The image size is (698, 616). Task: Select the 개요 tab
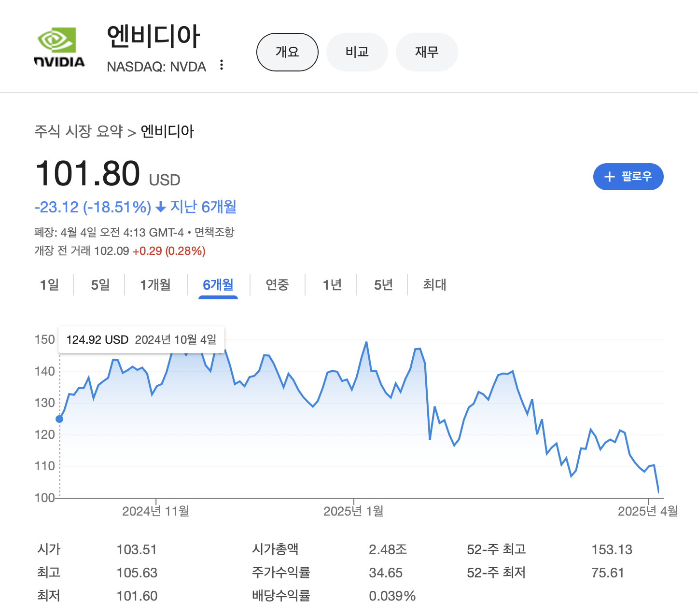[x=287, y=52]
